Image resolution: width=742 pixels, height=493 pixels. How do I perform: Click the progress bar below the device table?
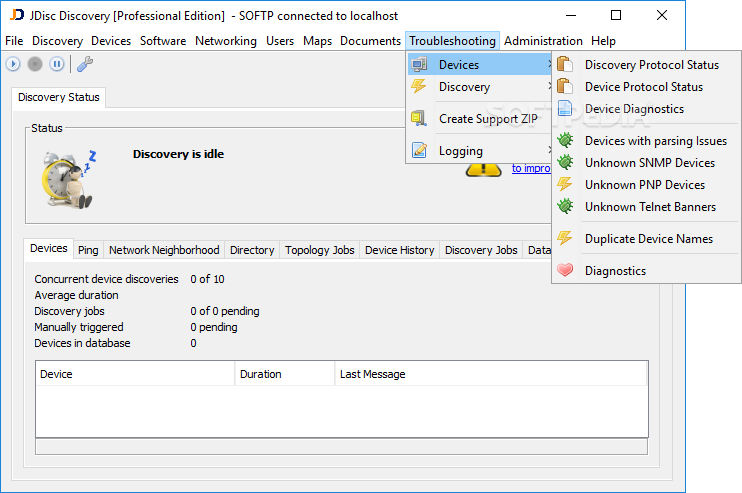tap(341, 447)
